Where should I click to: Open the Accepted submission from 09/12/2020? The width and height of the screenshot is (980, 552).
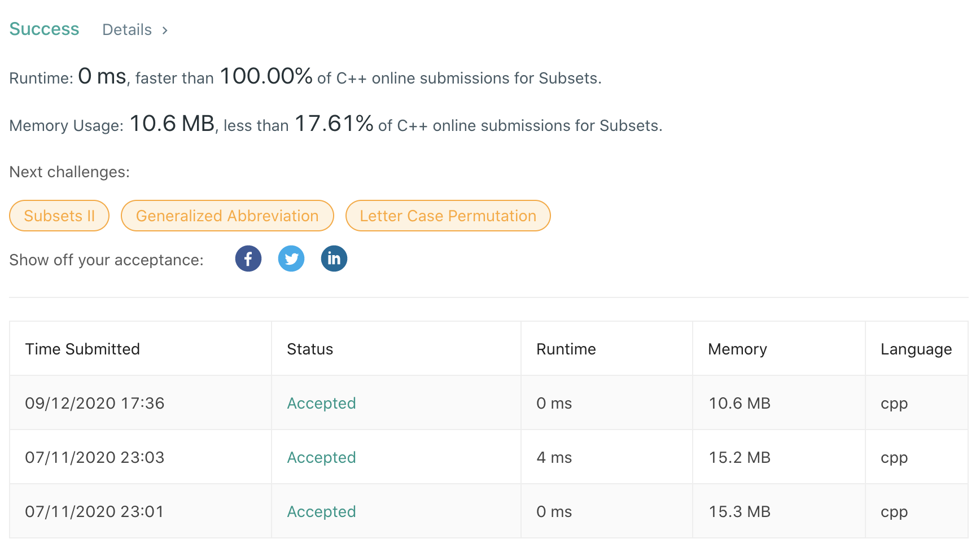pos(321,403)
